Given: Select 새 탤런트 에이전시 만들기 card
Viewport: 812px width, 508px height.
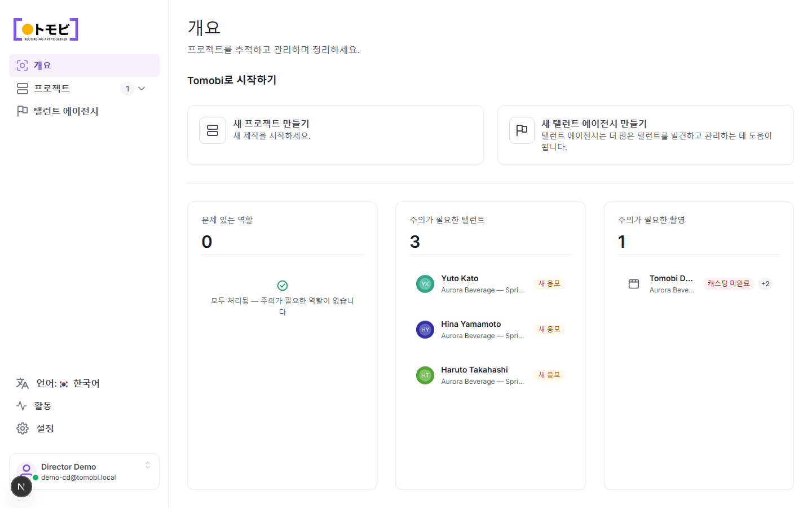Looking at the screenshot, I should coord(646,135).
